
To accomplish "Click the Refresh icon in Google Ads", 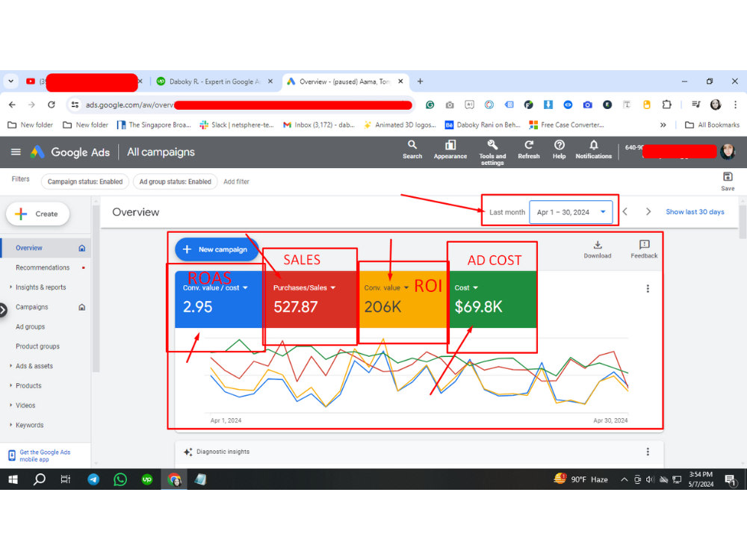I will tap(529, 149).
